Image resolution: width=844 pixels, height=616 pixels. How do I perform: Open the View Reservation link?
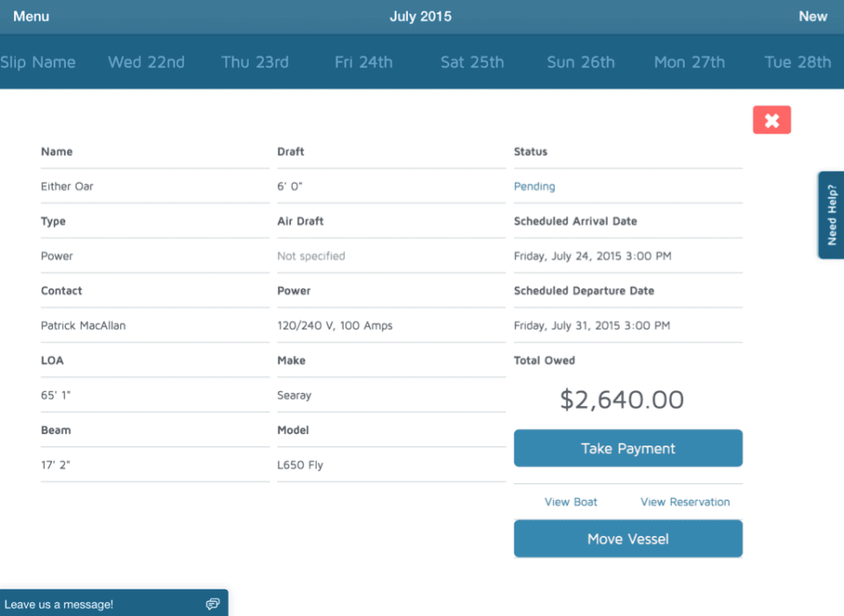pyautogui.click(x=685, y=502)
